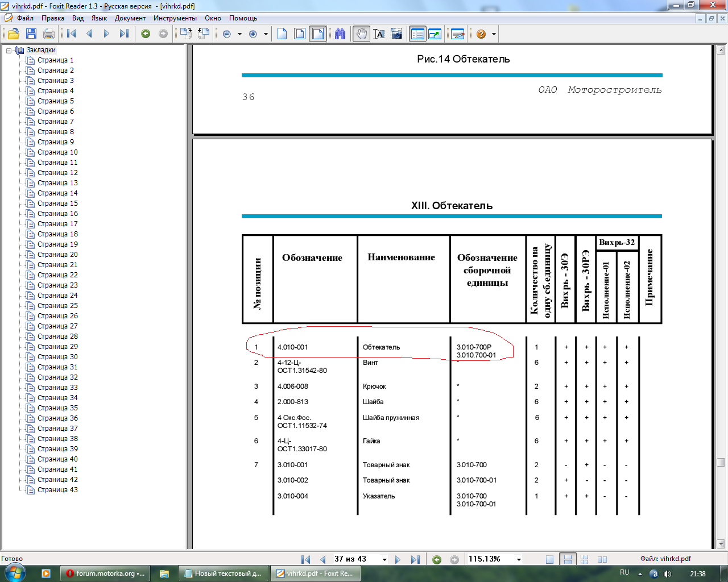728x582 pixels.
Task: Open bookmark Страница 14
Action: tap(57, 193)
